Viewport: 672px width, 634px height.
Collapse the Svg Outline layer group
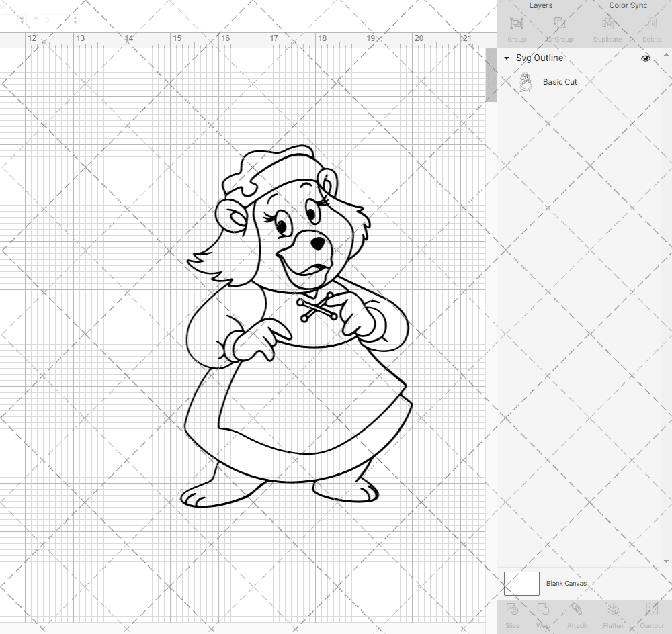(x=506, y=58)
